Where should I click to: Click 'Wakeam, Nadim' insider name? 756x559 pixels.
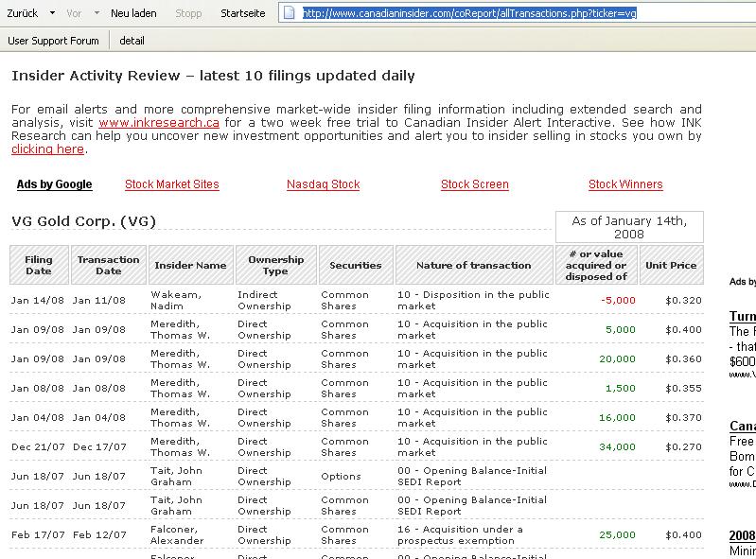click(x=176, y=300)
